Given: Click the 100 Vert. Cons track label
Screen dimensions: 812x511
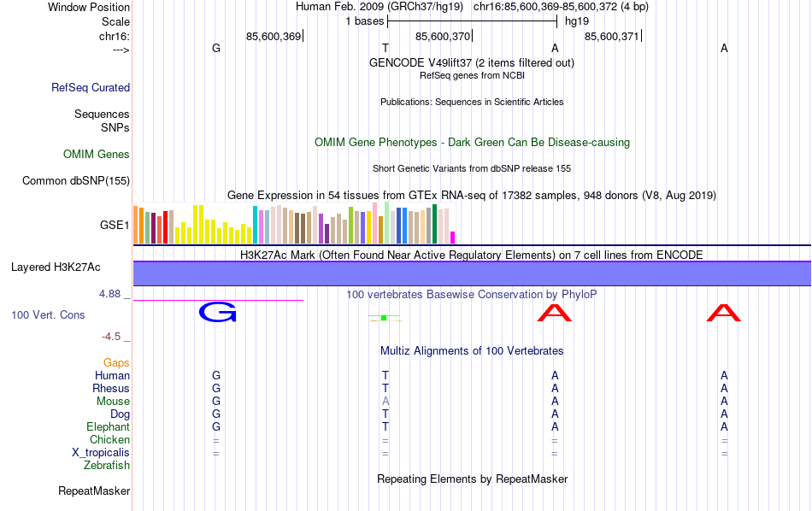Looking at the screenshot, I should pos(48,314).
